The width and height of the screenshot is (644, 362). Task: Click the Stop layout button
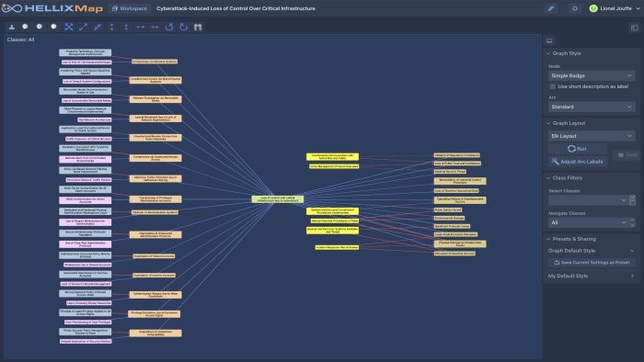click(x=627, y=154)
